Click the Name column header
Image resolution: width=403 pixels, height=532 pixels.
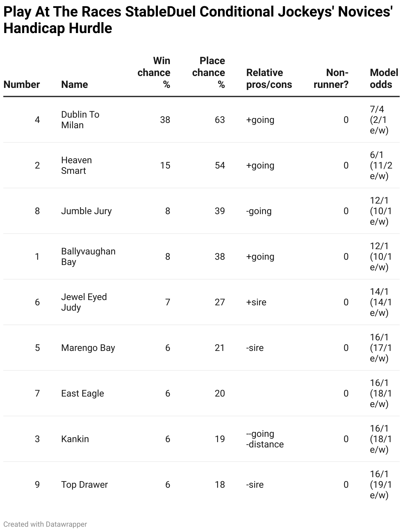click(75, 84)
